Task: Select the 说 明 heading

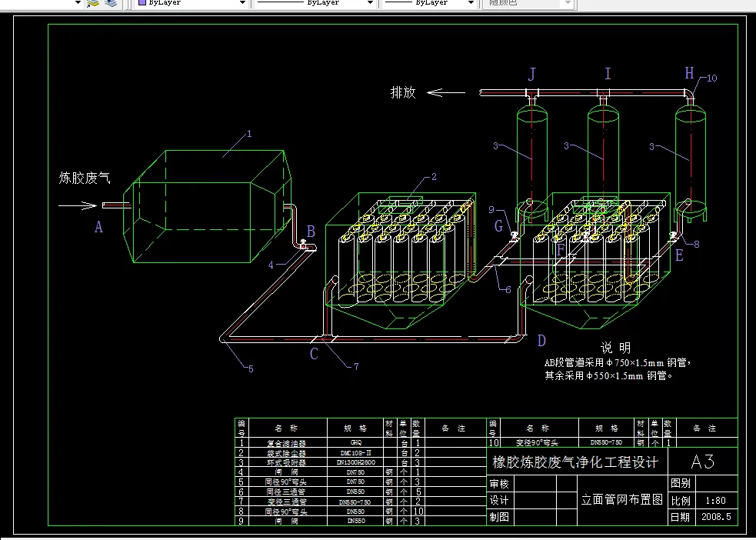Action: [615, 348]
